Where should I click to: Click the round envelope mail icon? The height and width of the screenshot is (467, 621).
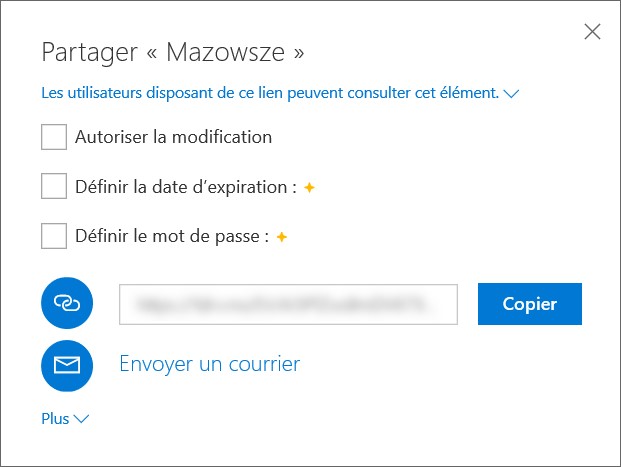[67, 365]
